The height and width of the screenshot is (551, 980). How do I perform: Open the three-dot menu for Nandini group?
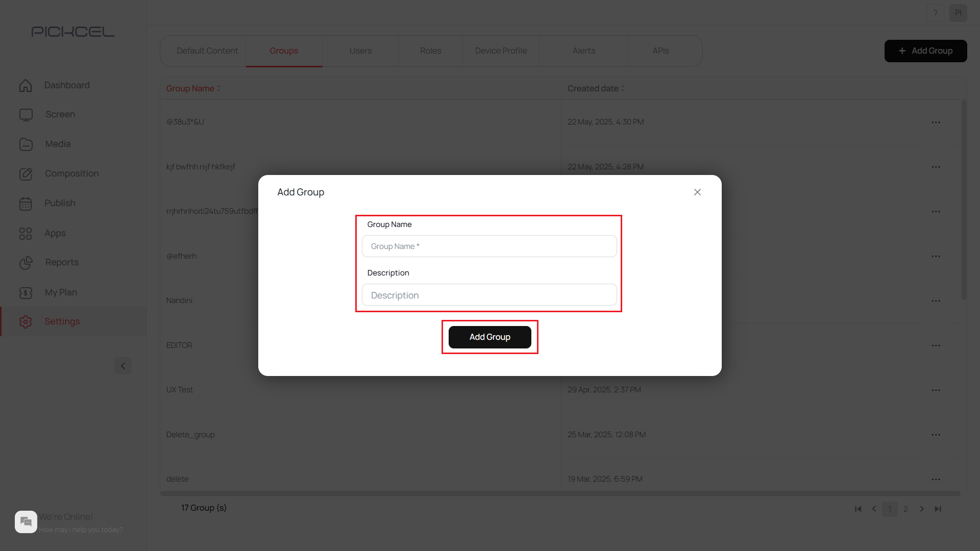[x=936, y=300]
